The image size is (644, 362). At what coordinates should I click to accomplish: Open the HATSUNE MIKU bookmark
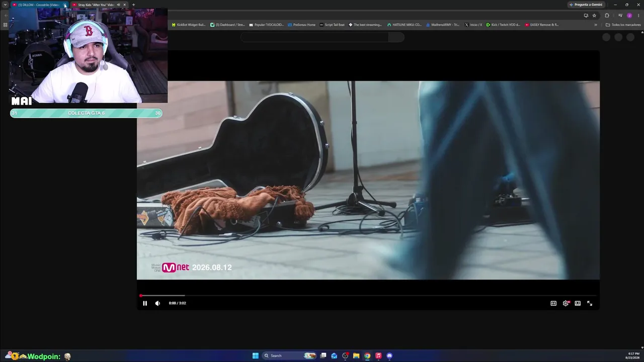(x=405, y=25)
